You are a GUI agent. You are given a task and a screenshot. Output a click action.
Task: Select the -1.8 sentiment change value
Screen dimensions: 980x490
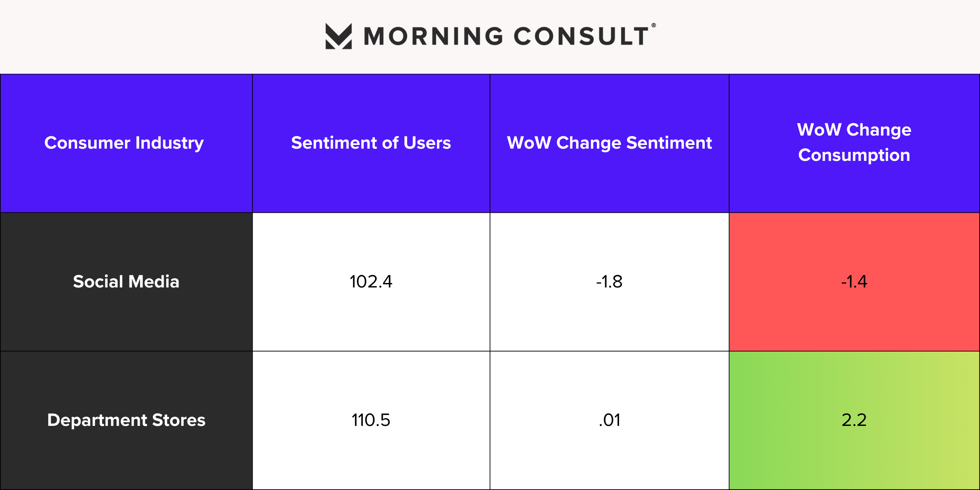[609, 282]
